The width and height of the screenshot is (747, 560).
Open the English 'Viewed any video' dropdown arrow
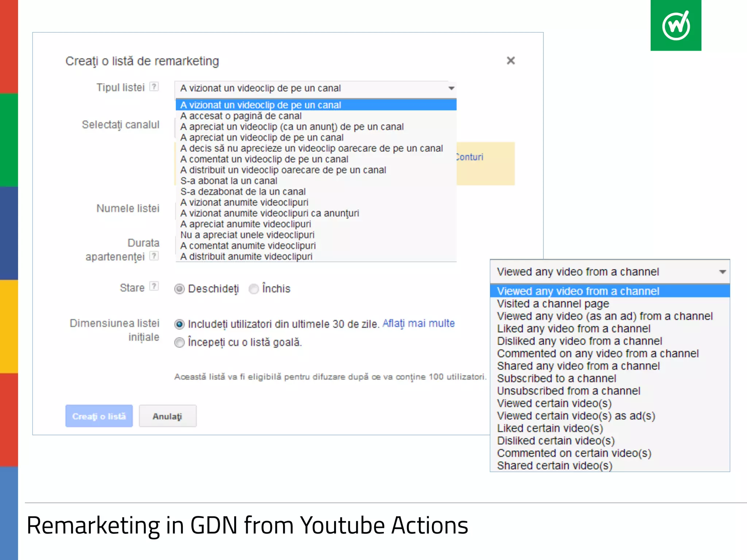(722, 272)
